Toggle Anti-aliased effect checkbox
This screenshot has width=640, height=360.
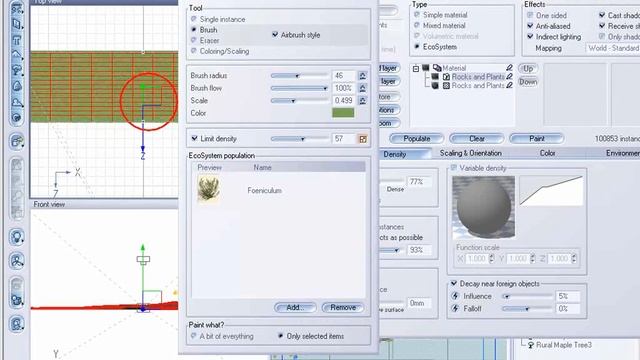[530, 26]
